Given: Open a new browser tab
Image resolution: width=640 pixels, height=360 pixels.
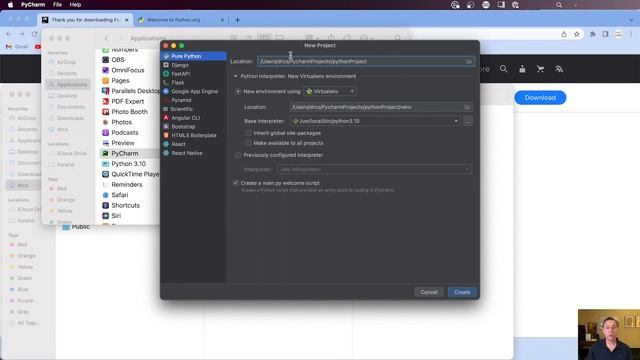Looking at the screenshot, I should tap(237, 20).
